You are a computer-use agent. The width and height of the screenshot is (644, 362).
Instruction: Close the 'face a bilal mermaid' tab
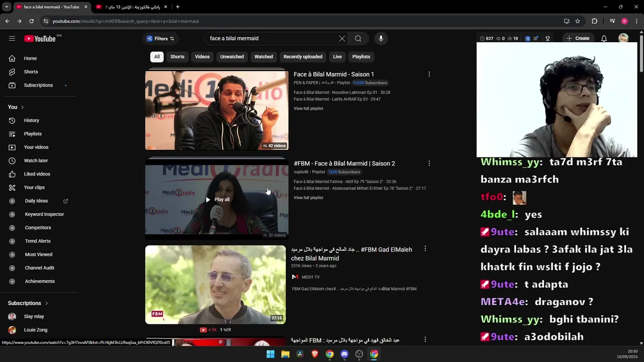tap(86, 7)
